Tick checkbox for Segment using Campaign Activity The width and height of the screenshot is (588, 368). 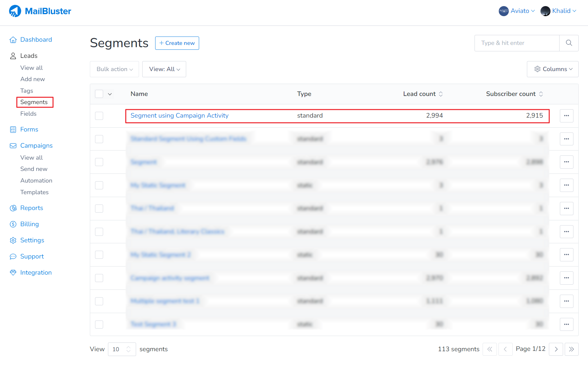click(x=99, y=116)
